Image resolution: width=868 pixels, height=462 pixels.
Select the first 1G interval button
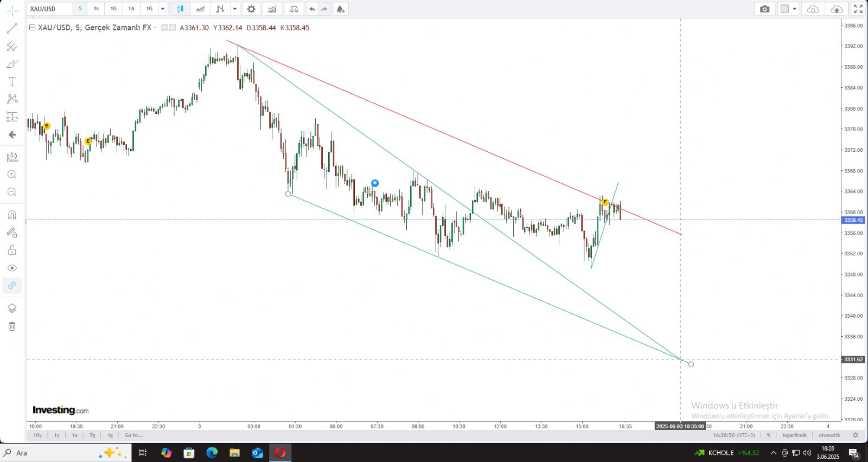tap(113, 9)
